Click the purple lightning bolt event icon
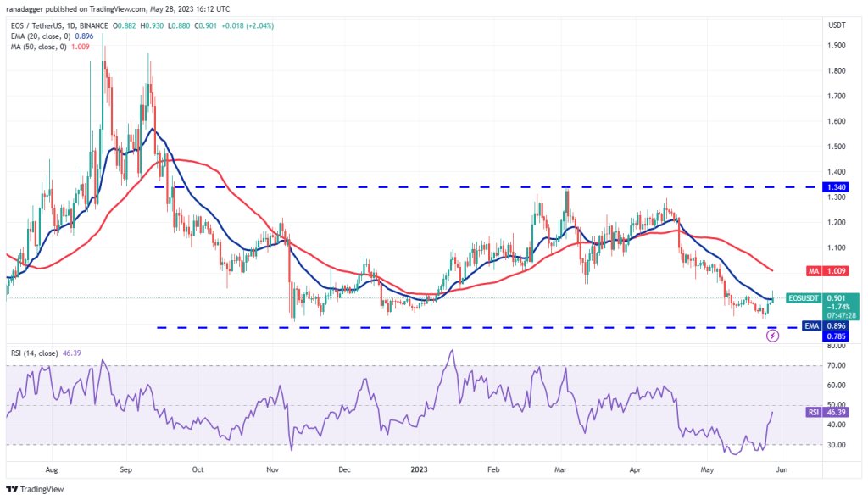Screen dimensions: 868x500 tap(772, 336)
